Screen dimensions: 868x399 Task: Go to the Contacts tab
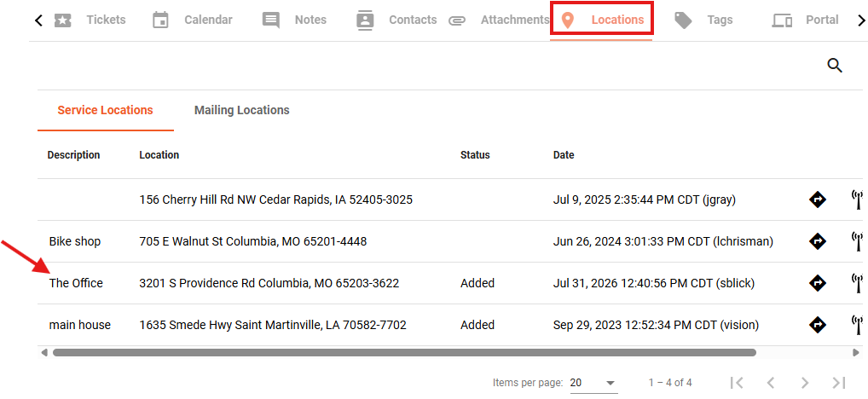click(396, 20)
